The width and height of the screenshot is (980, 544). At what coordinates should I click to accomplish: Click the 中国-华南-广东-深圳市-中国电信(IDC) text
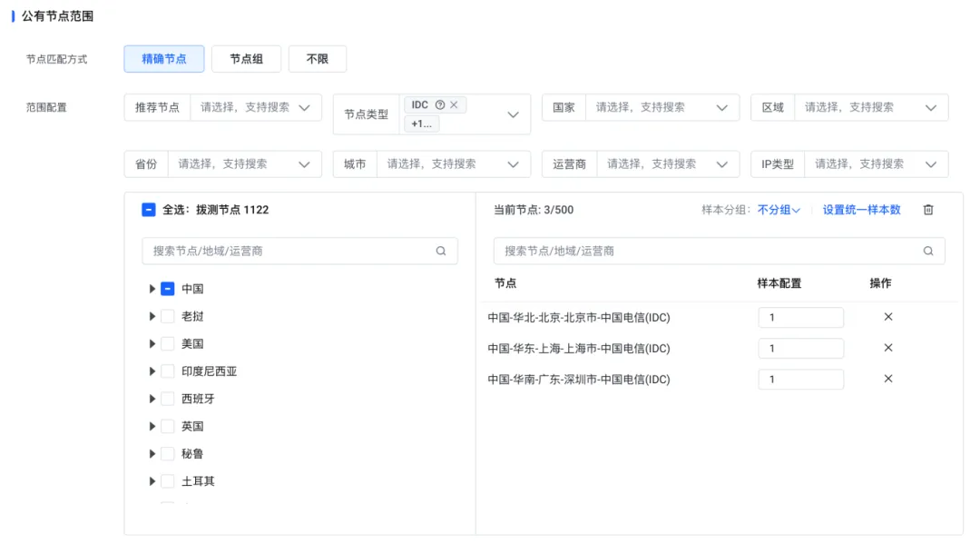click(x=579, y=380)
